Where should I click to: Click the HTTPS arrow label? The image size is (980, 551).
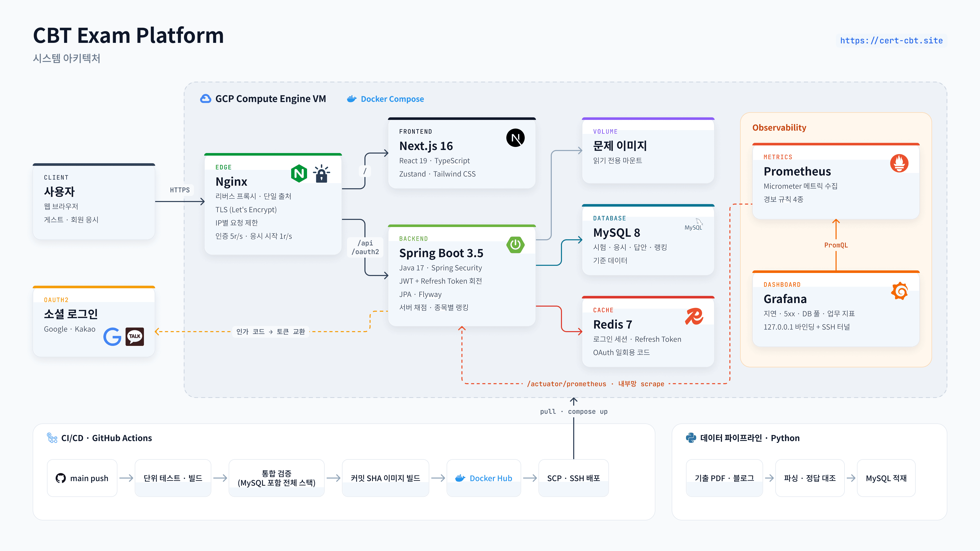coord(180,190)
